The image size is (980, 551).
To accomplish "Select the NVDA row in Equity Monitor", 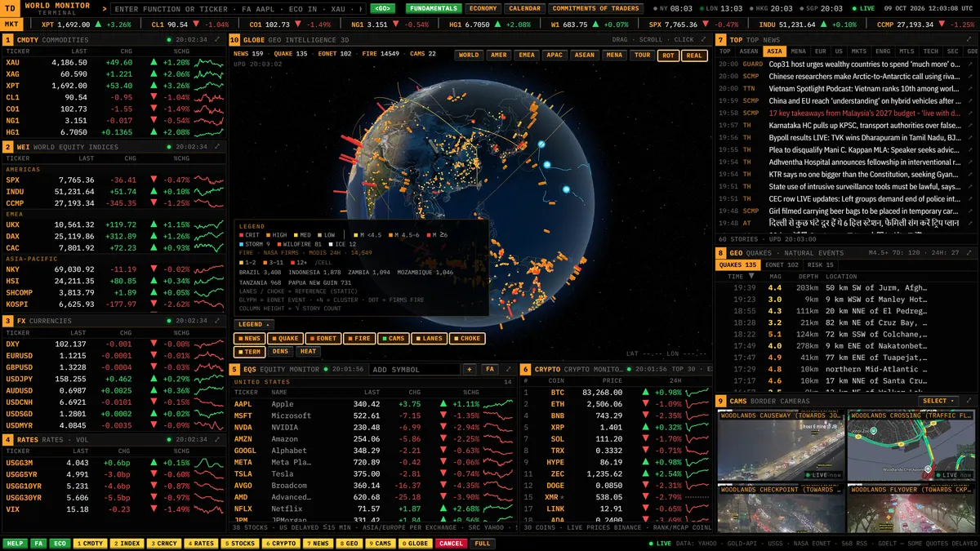I will [372, 427].
